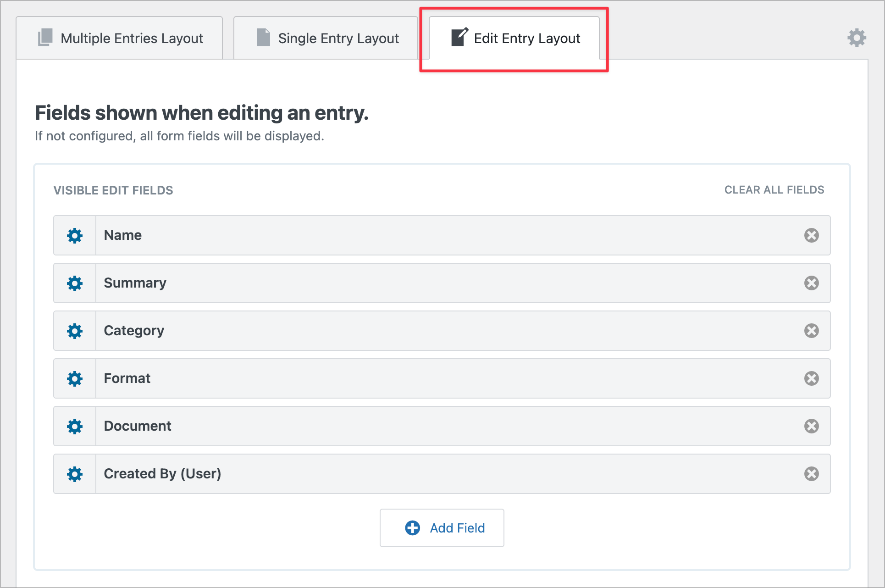
Task: Open settings for the Format field
Action: click(x=75, y=378)
